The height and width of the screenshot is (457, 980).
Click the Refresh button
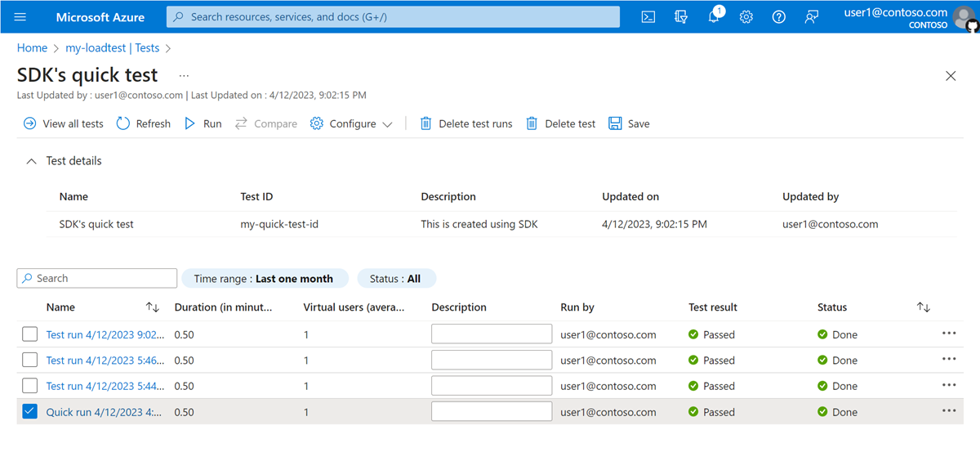point(144,123)
